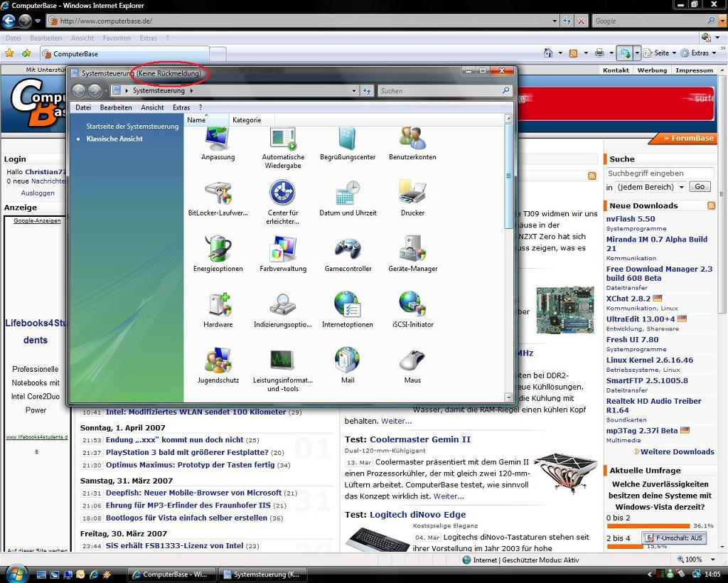Click IE refresh button next to address bar
Viewport: 728px width, 583px height.
tap(567, 21)
